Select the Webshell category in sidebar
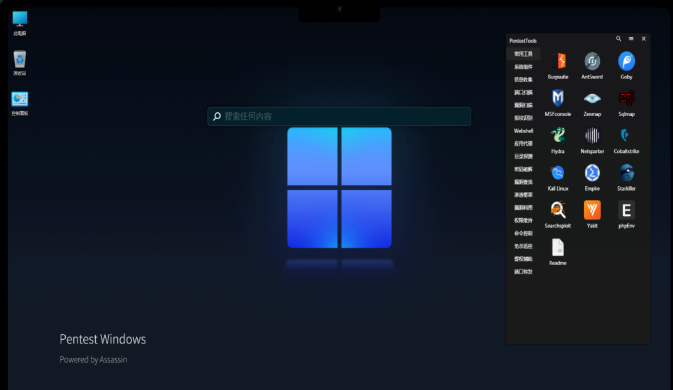Image resolution: width=673 pixels, height=390 pixels. point(523,131)
